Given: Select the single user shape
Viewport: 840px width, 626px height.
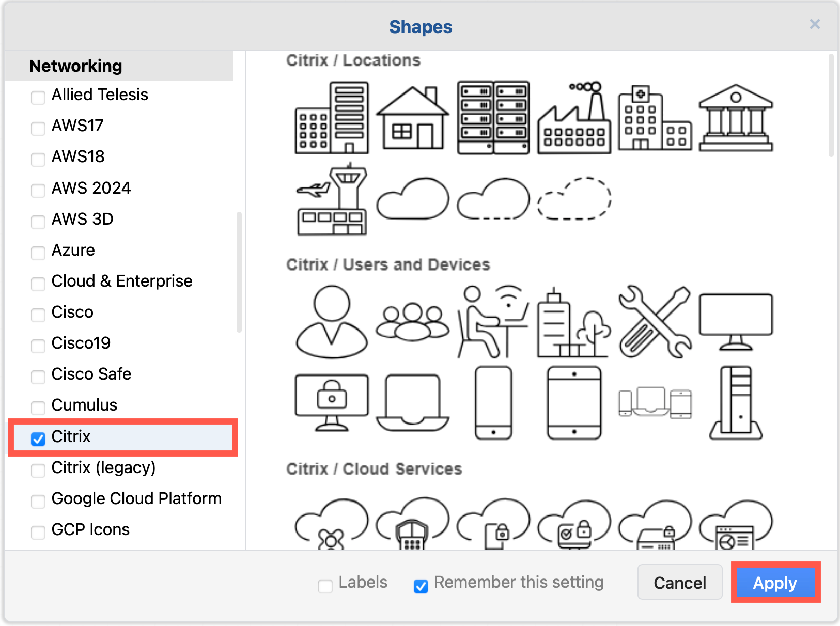Looking at the screenshot, I should click(331, 321).
